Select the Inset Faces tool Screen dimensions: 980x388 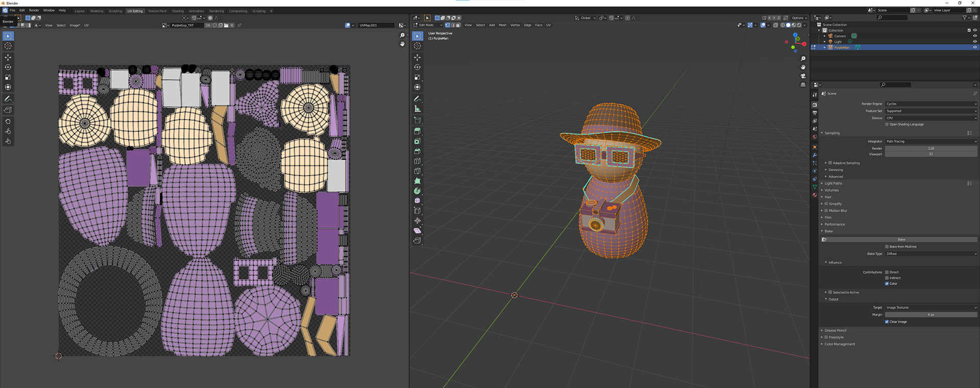pyautogui.click(x=418, y=141)
